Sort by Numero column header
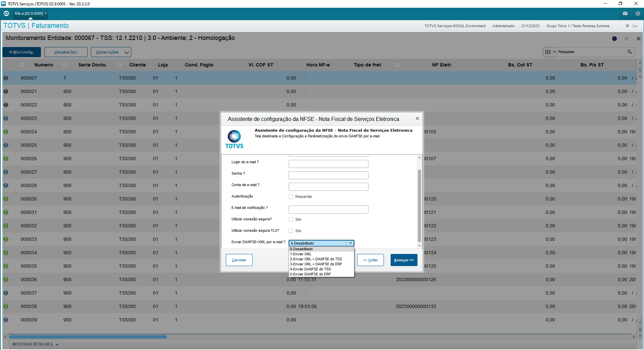644x350 pixels. tap(44, 65)
